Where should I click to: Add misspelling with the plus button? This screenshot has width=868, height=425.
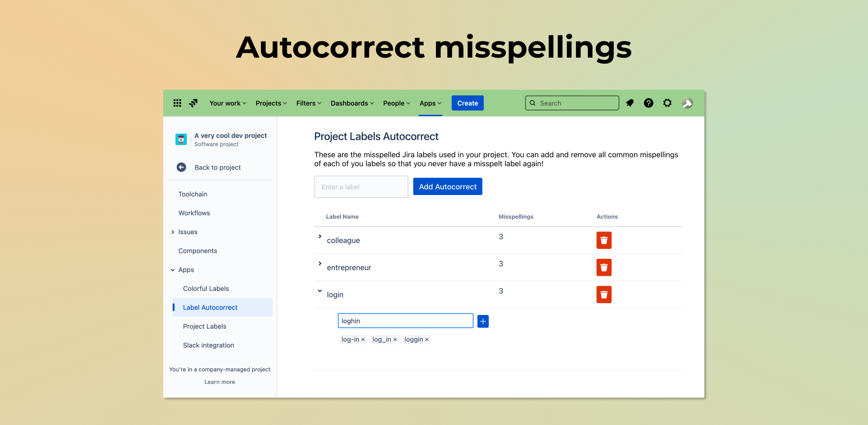483,321
